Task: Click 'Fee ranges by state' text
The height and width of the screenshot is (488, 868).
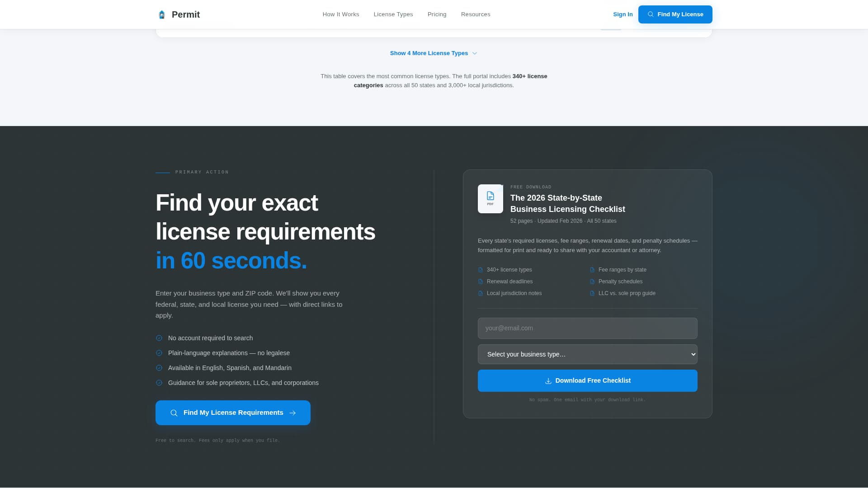Action: tap(622, 270)
